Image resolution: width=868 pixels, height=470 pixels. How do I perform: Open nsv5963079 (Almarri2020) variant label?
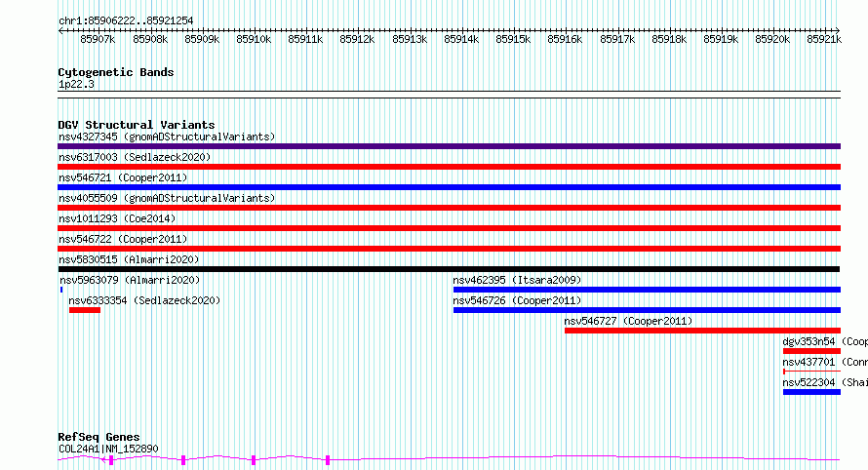coord(130,280)
